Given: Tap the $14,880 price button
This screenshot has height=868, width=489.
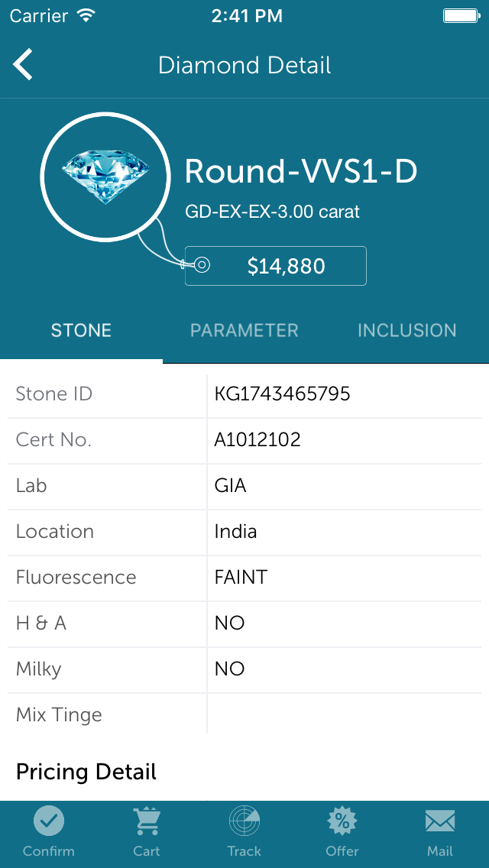Looking at the screenshot, I should point(287,266).
